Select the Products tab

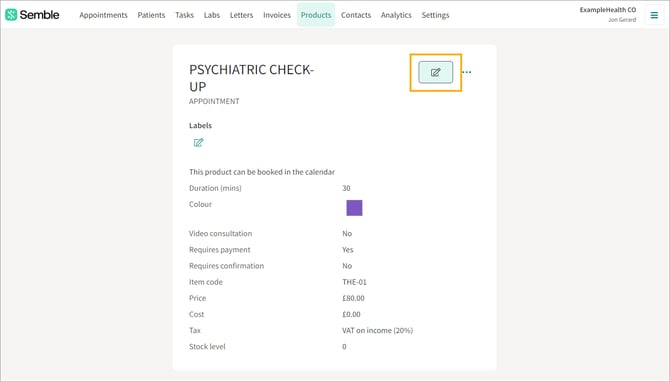tap(316, 15)
